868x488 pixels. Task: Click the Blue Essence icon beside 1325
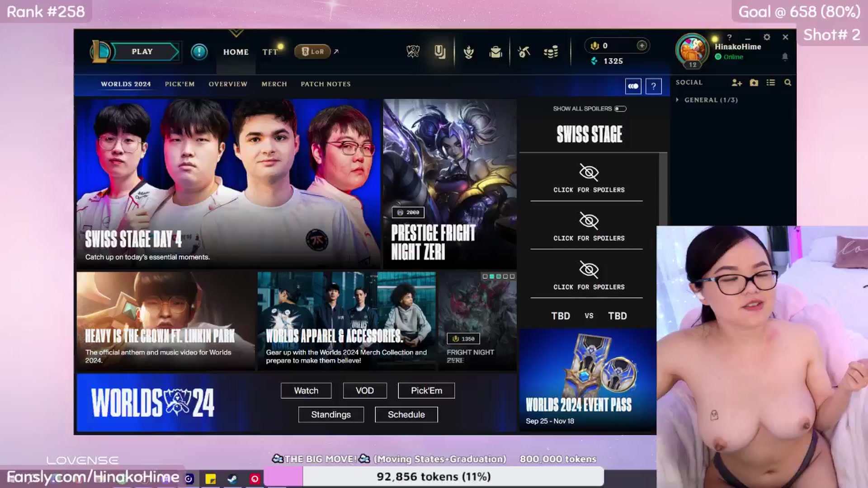[x=594, y=61]
